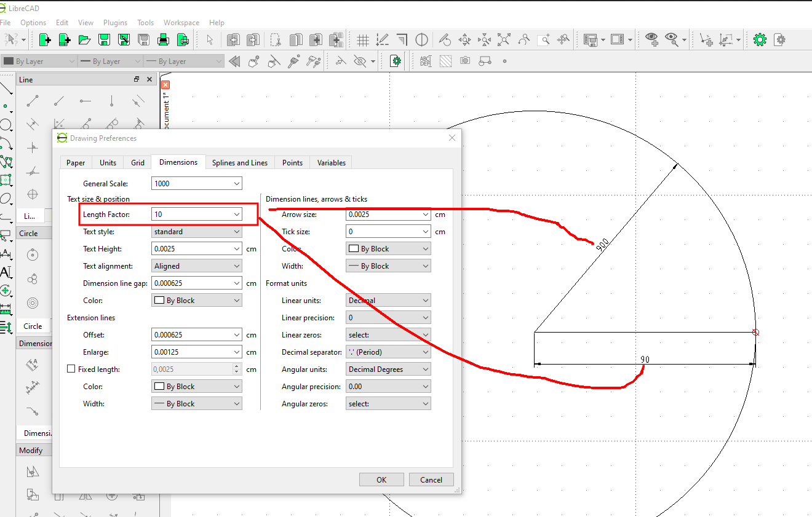
Task: Switch to the Units tab
Action: 108,163
